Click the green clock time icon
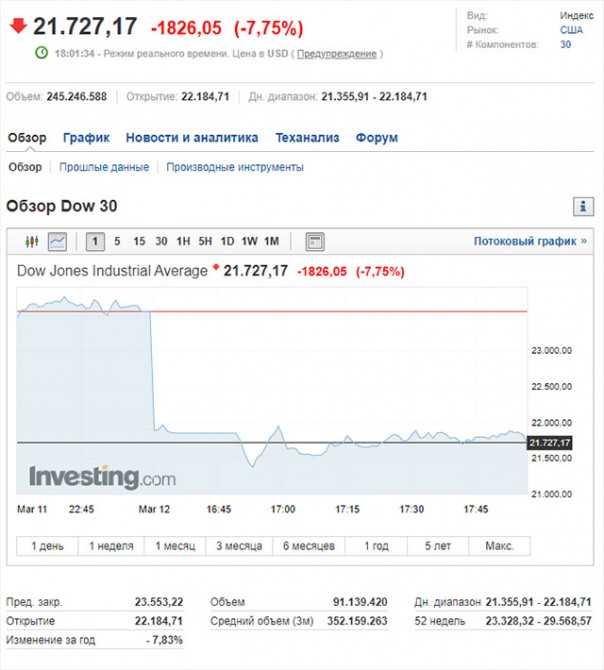 click(x=41, y=53)
